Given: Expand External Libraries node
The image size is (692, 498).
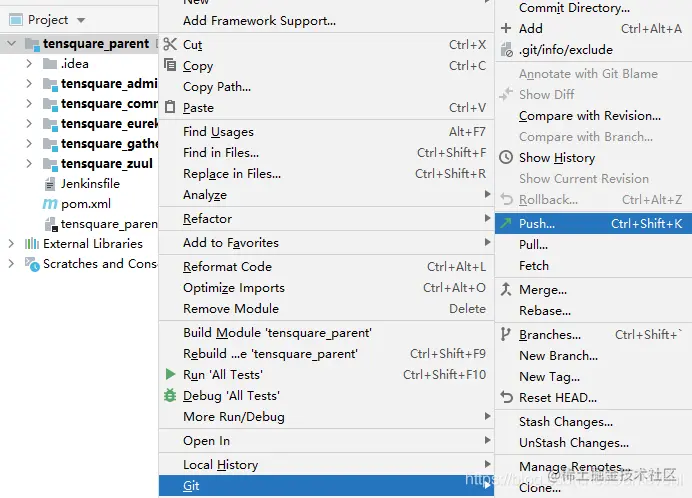Looking at the screenshot, I should [11, 243].
